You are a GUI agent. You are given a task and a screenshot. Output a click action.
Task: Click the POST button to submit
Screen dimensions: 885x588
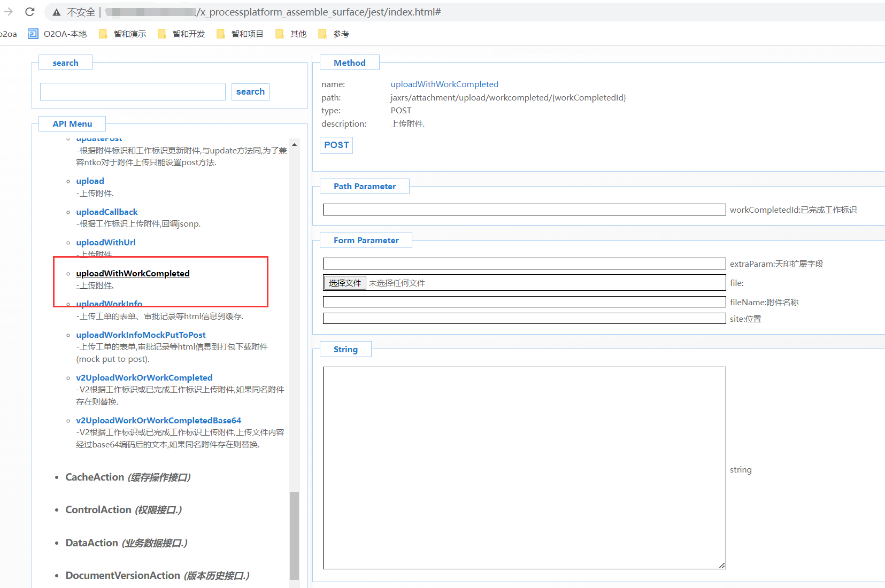coord(336,145)
